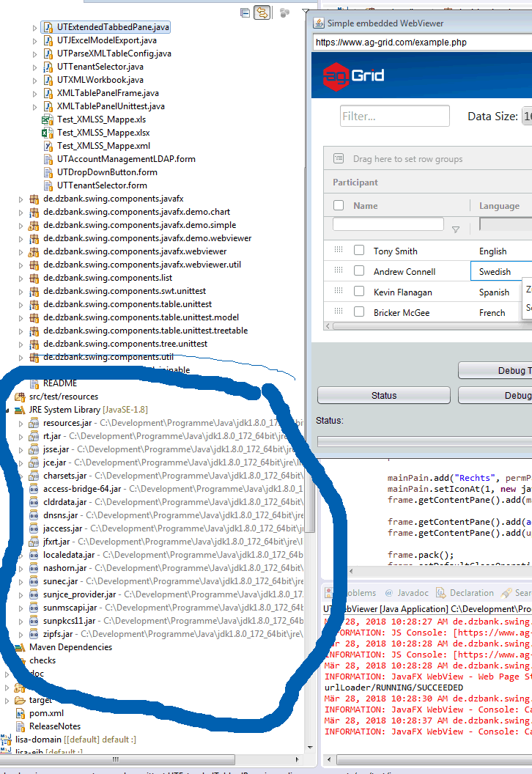The width and height of the screenshot is (532, 774).
Task: Click the Filter text input field
Action: coord(394,116)
